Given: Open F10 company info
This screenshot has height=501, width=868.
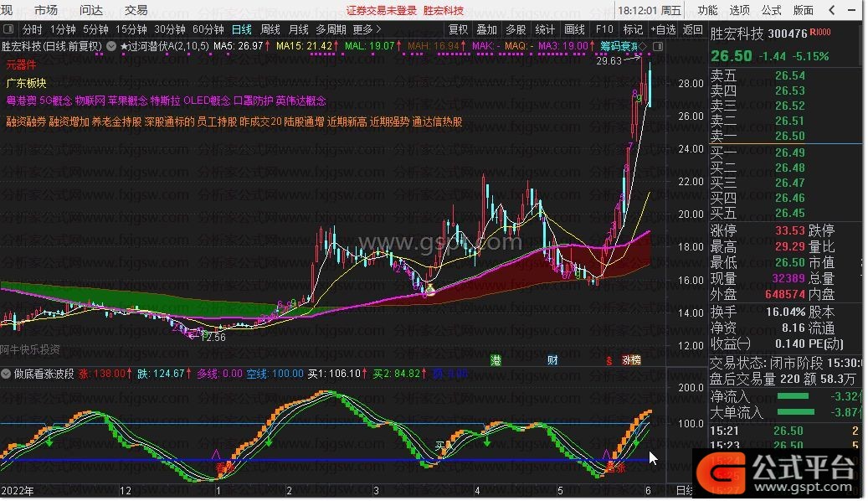Looking at the screenshot, I should [604, 29].
